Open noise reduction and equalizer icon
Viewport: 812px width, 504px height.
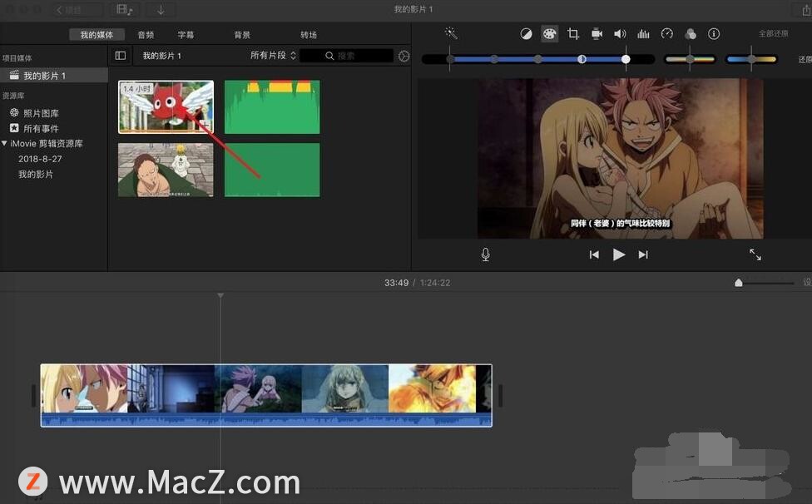pyautogui.click(x=643, y=34)
